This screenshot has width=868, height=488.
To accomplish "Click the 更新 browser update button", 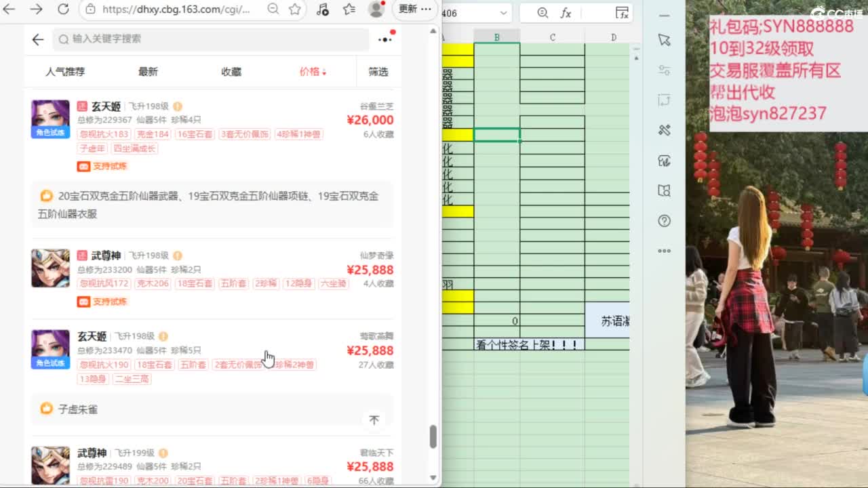I will point(415,9).
